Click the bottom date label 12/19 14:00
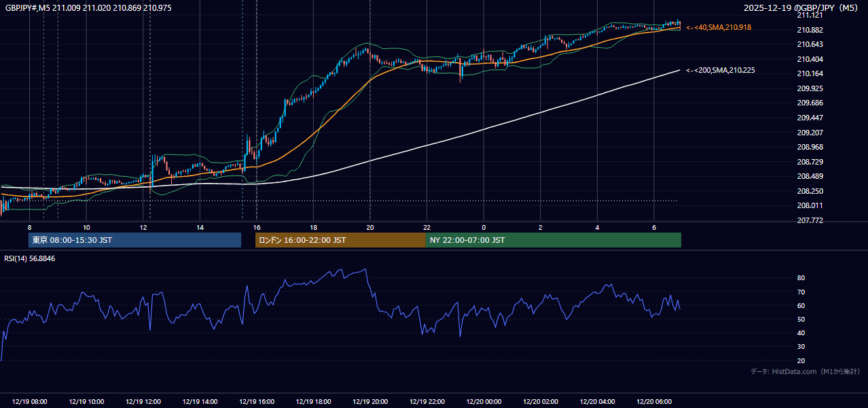 click(200, 402)
